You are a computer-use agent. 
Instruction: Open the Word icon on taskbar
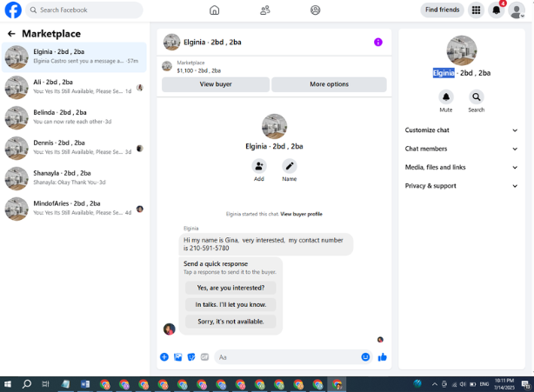pos(85,384)
